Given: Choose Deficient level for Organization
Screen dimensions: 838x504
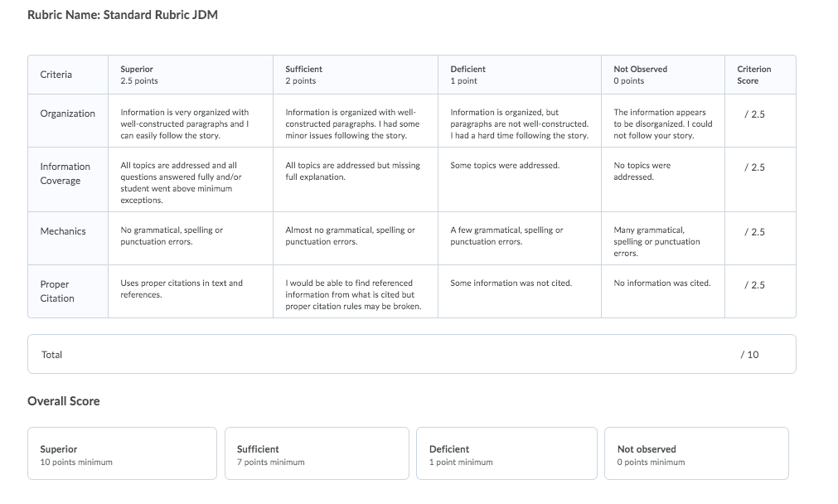Looking at the screenshot, I should point(520,121).
